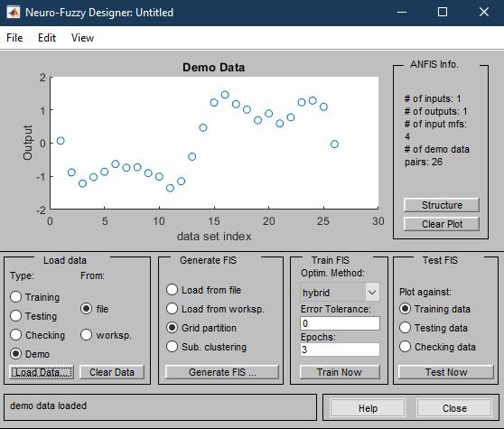Open the File menu
This screenshot has height=429, width=504.
(x=14, y=38)
